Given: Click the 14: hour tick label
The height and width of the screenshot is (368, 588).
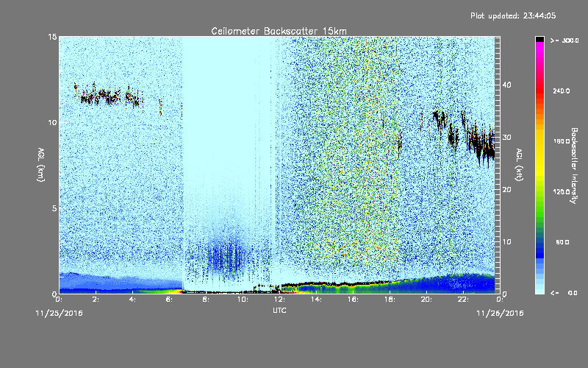Looking at the screenshot, I should [316, 300].
